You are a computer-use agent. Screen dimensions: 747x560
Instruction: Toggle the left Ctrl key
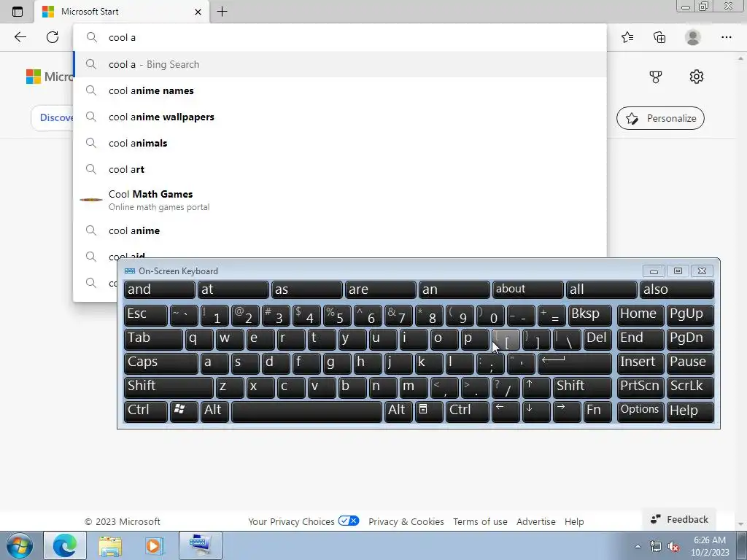(146, 411)
